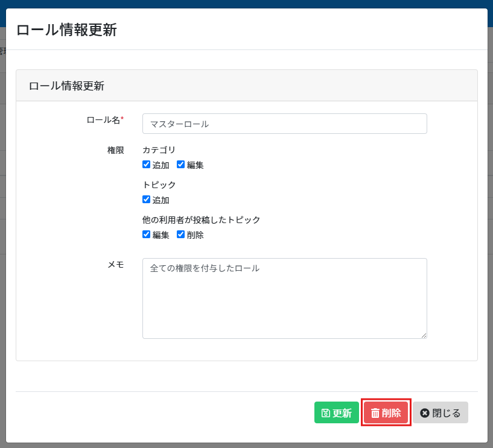Screen dimensions: 493x448
Task: Click the メモ field label
Action: pos(115,265)
